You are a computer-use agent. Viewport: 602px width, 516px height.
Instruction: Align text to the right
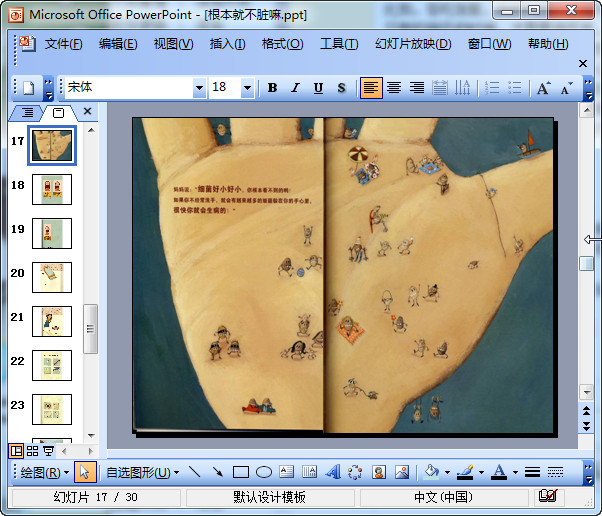pyautogui.click(x=417, y=88)
